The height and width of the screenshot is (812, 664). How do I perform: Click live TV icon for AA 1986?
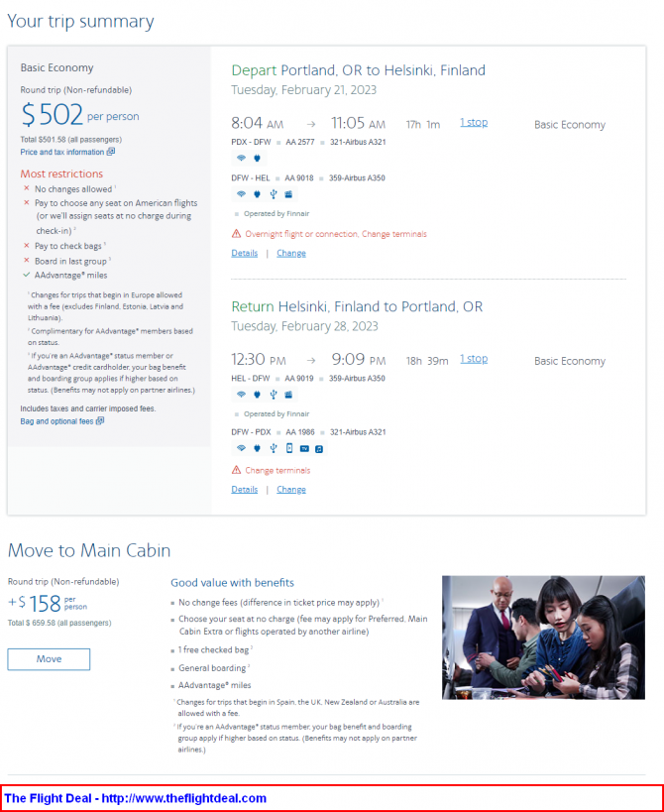click(x=304, y=448)
